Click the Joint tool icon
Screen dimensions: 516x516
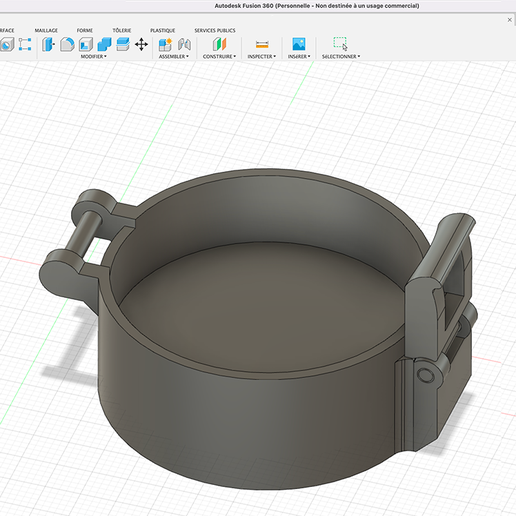[184, 44]
